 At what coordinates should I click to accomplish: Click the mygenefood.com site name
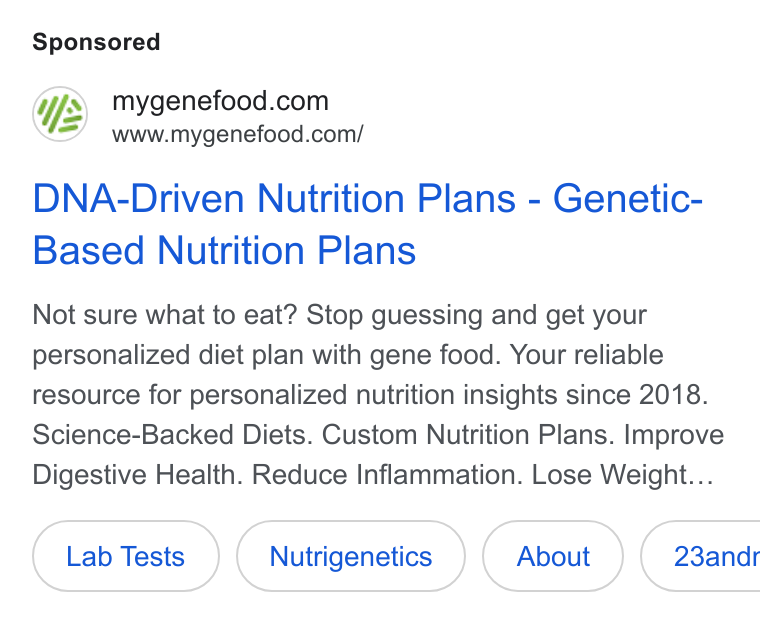point(220,101)
